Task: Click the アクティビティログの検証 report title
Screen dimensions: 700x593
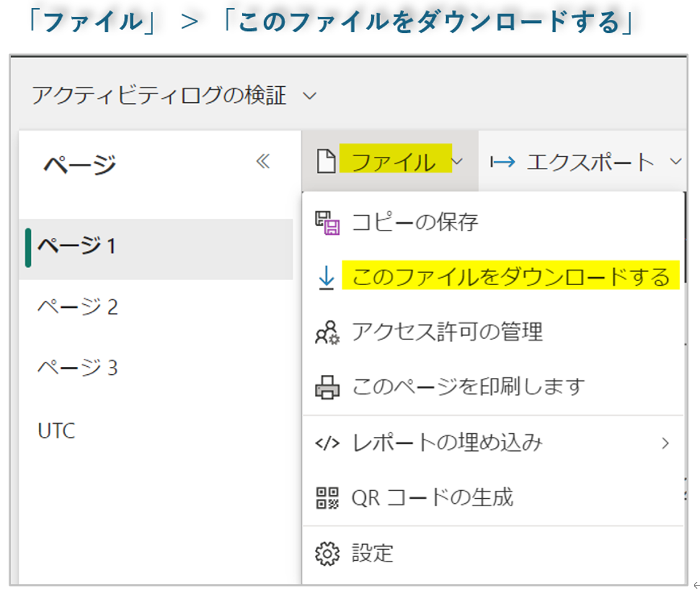Action: click(159, 95)
